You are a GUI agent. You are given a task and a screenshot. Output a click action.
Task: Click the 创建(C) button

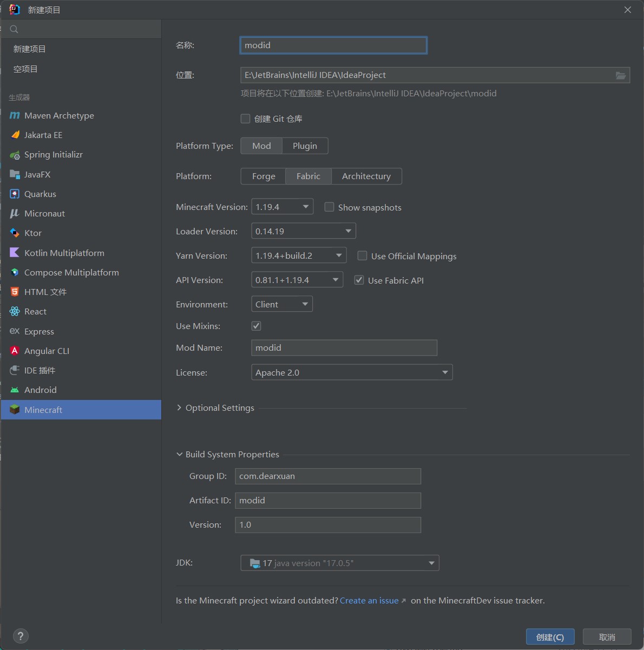pyautogui.click(x=550, y=637)
